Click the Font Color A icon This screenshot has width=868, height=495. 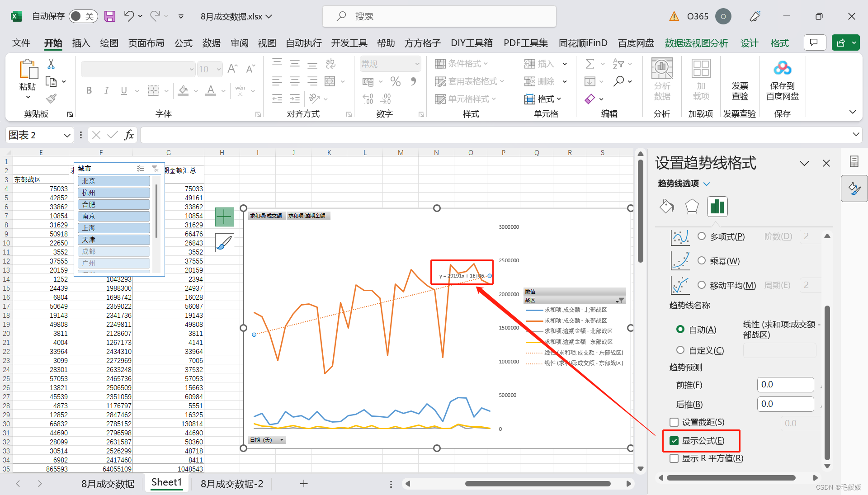tap(211, 90)
